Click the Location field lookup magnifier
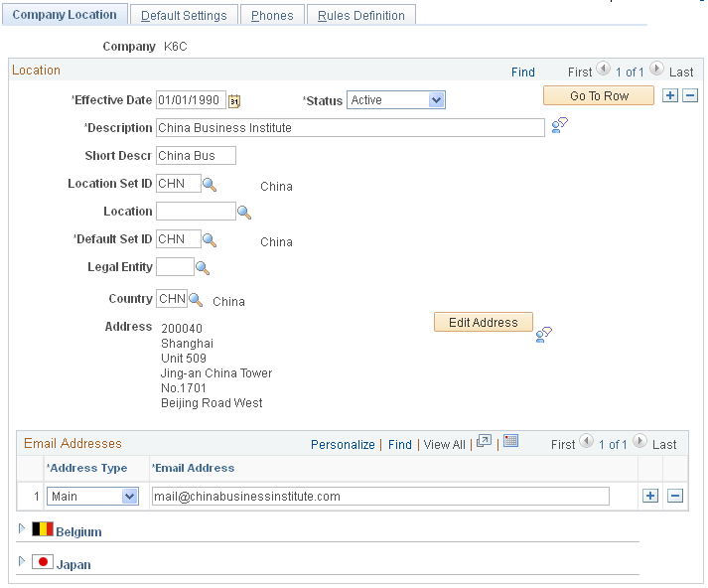The width and height of the screenshot is (708, 588). (244, 213)
